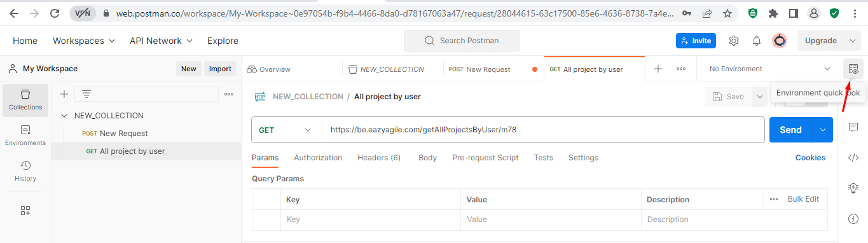Open the GET method dropdown
The image size is (868, 243).
click(285, 130)
